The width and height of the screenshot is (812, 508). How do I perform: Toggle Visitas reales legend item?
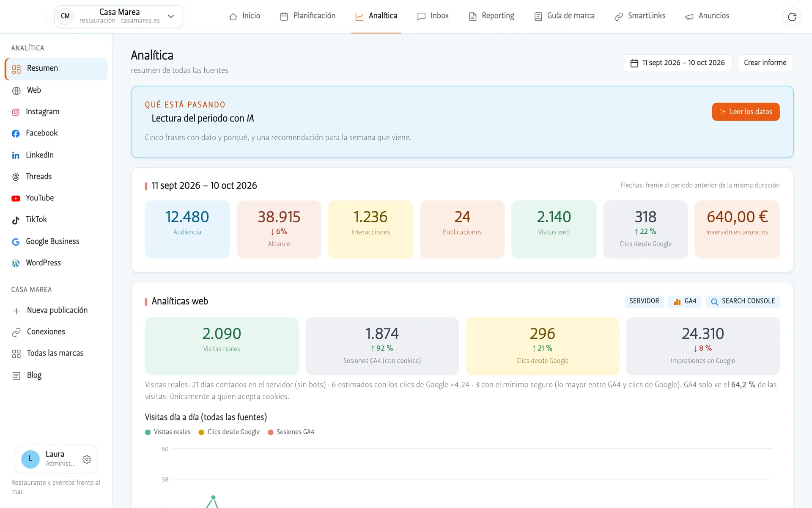coord(168,432)
